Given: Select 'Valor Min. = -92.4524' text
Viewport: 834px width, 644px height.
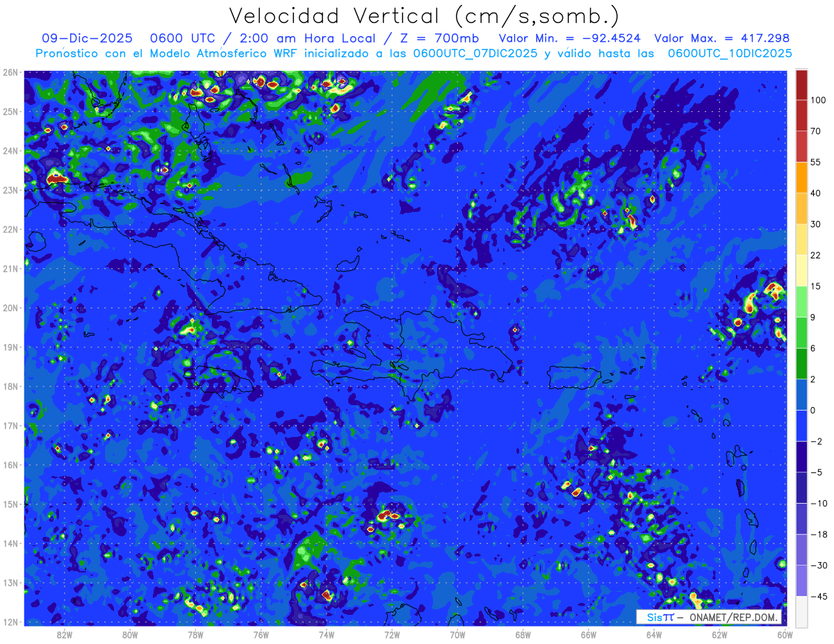Looking at the screenshot, I should pyautogui.click(x=570, y=38).
